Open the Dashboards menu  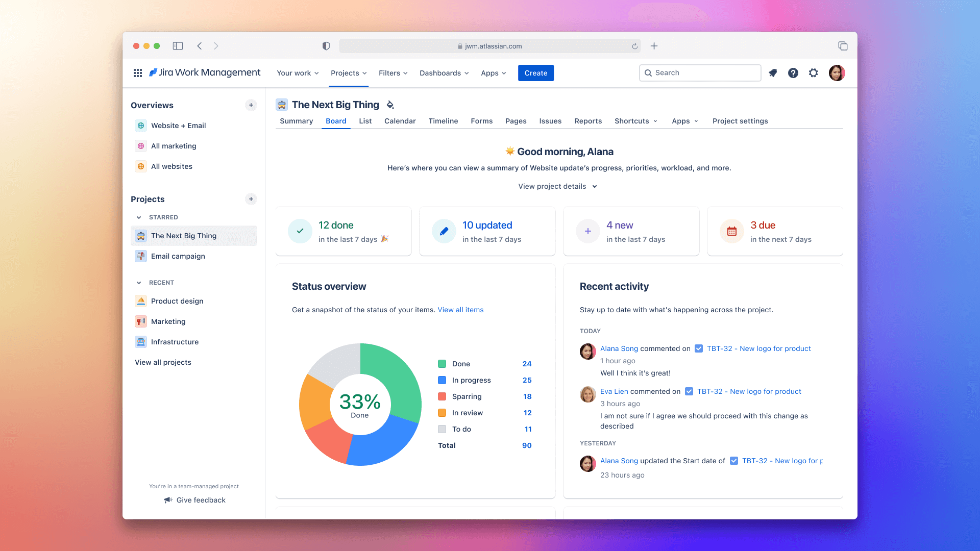(444, 73)
